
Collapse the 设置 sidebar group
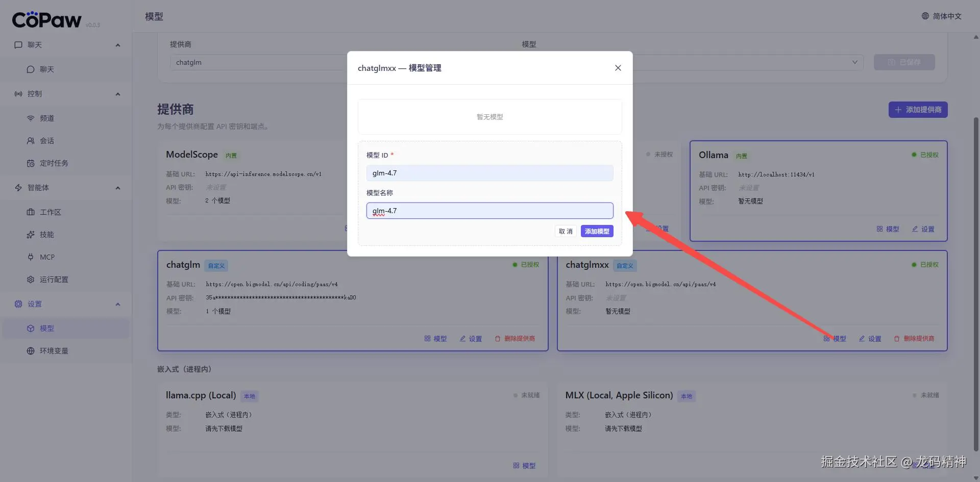click(118, 304)
